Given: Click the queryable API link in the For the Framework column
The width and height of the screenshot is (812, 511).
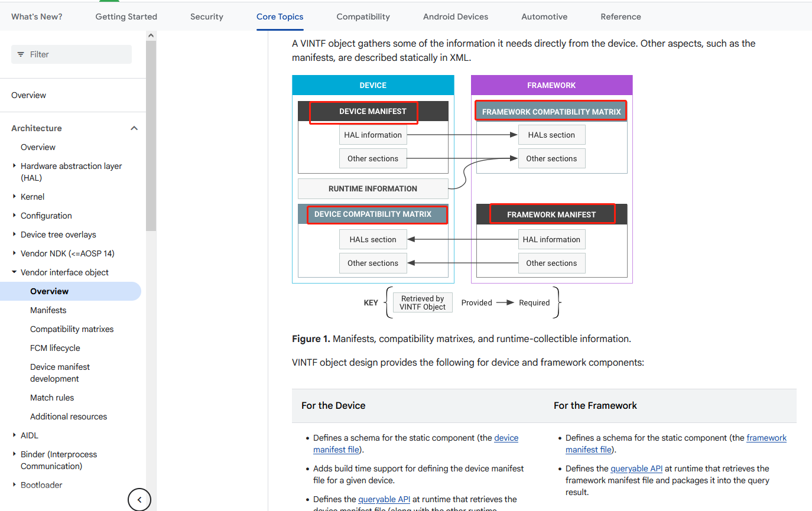Looking at the screenshot, I should [636, 468].
